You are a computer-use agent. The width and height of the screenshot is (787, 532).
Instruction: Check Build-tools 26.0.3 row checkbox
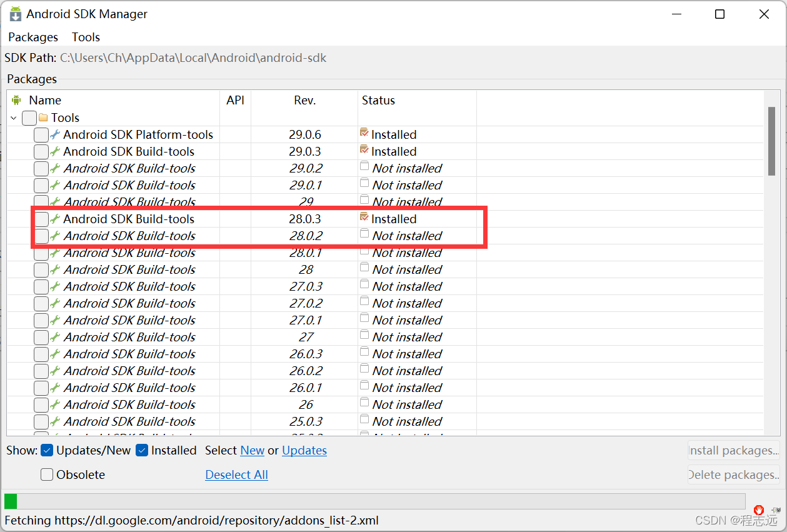tap(41, 354)
